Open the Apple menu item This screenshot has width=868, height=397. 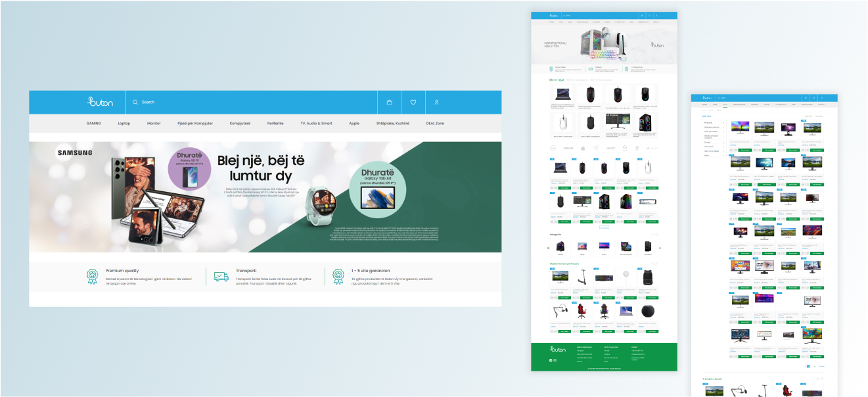[x=354, y=124]
